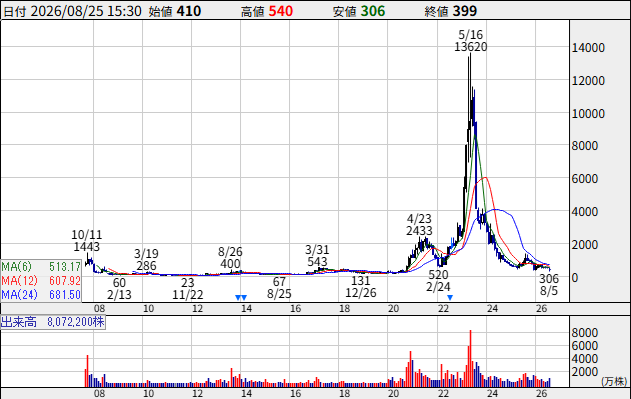This screenshot has height=399, width=631.
Task: Click the red volume bar near 2008 start
Action: (x=87, y=371)
